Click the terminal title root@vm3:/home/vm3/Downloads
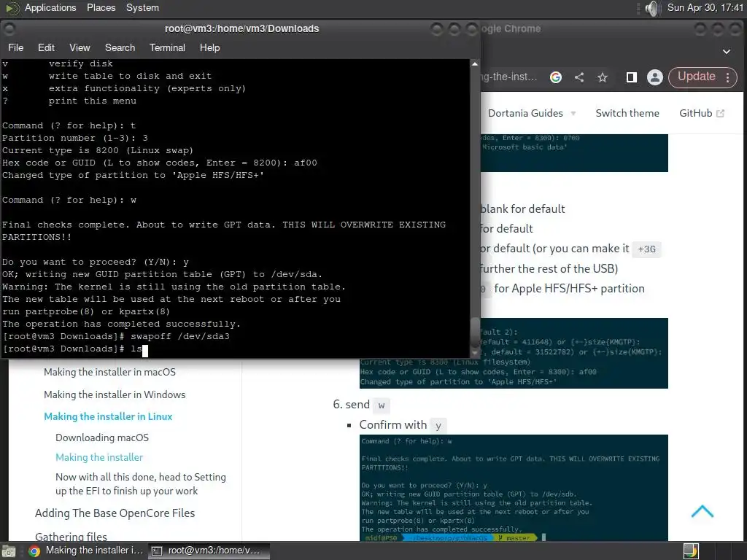Screen dimensions: 747x560 241,28
